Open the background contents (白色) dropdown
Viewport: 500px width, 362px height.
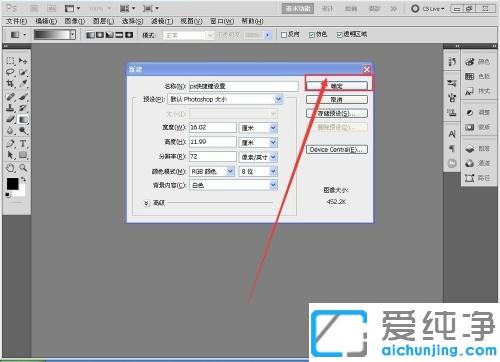tap(233, 185)
